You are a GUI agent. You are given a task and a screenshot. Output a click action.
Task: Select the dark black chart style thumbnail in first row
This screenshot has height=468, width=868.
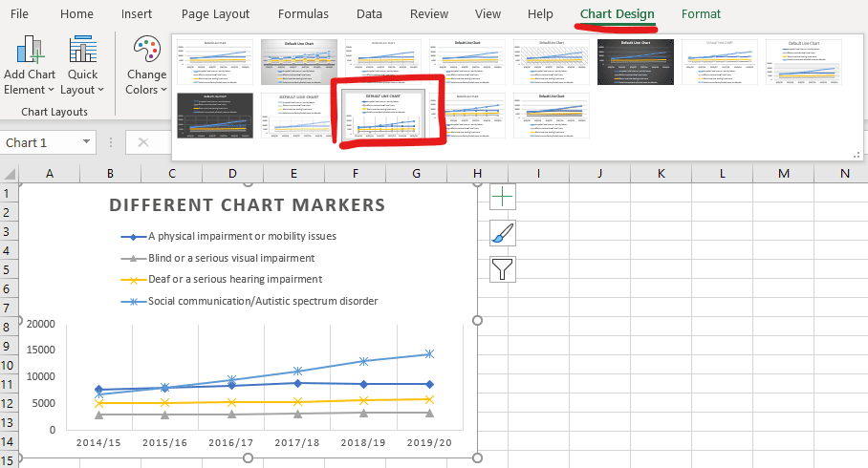pos(636,62)
